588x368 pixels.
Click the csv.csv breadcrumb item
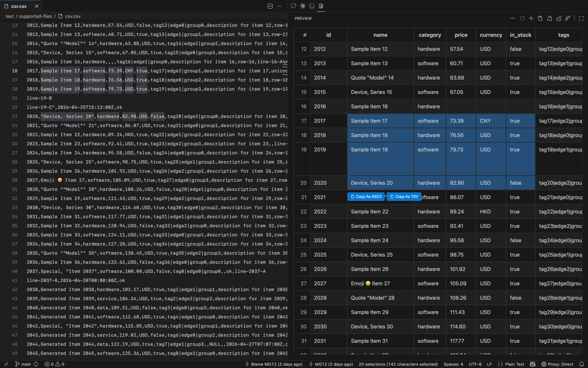[69, 16]
